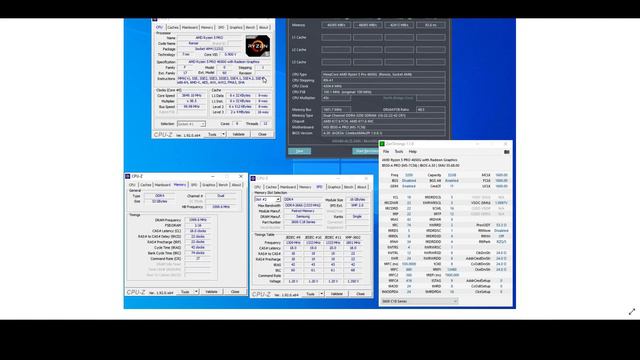The width and height of the screenshot is (640, 360).
Task: Click the VSOC voltage value in ZenTimings
Action: point(501,203)
